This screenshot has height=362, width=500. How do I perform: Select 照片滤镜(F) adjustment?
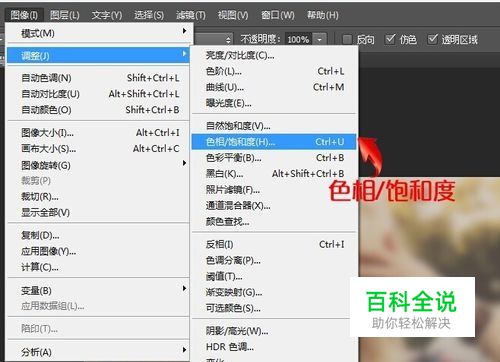pyautogui.click(x=274, y=190)
